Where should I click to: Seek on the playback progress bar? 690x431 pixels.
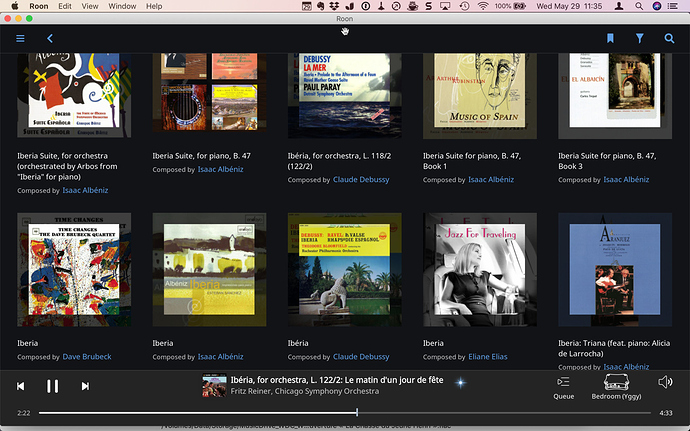click(345, 413)
